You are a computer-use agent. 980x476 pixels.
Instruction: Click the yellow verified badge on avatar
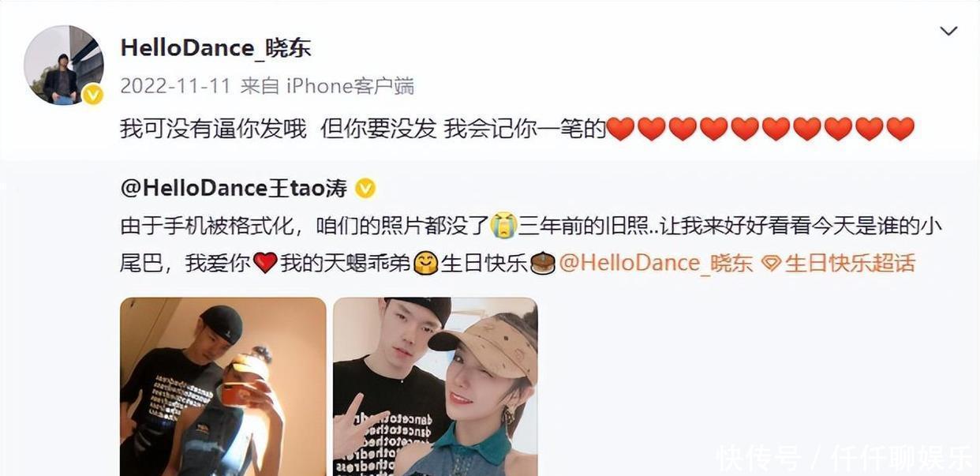coord(93,95)
